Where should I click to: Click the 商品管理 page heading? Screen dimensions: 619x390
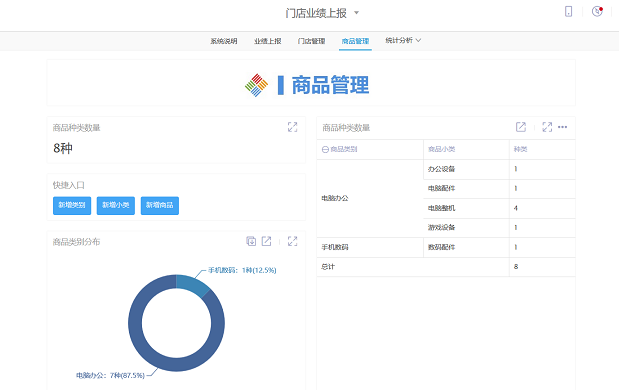click(330, 85)
